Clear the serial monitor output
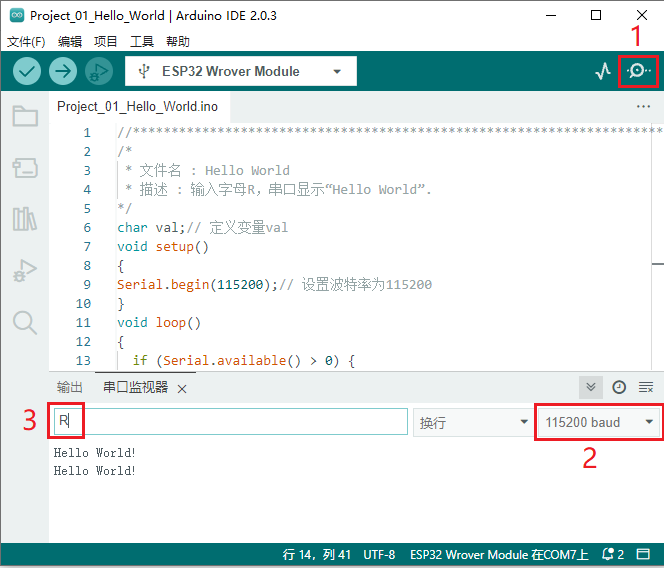664x568 pixels. click(x=646, y=387)
